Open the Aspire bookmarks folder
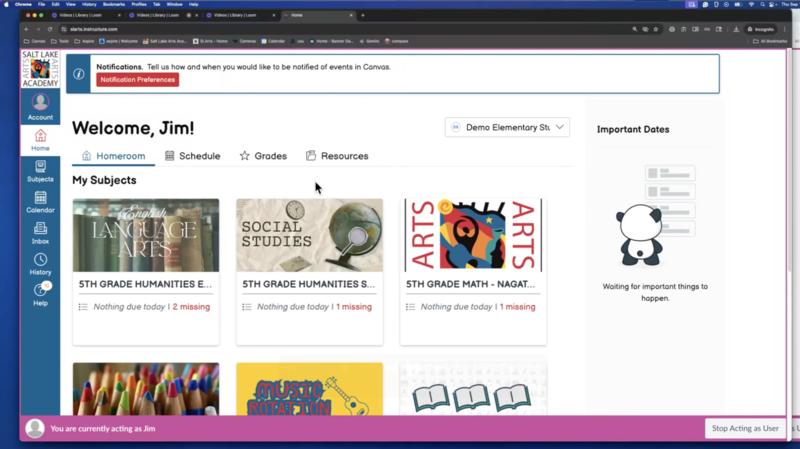The width and height of the screenshot is (800, 449). pos(84,41)
